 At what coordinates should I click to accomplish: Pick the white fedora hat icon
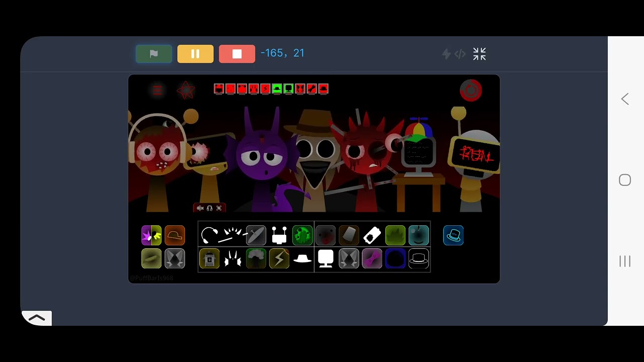302,259
